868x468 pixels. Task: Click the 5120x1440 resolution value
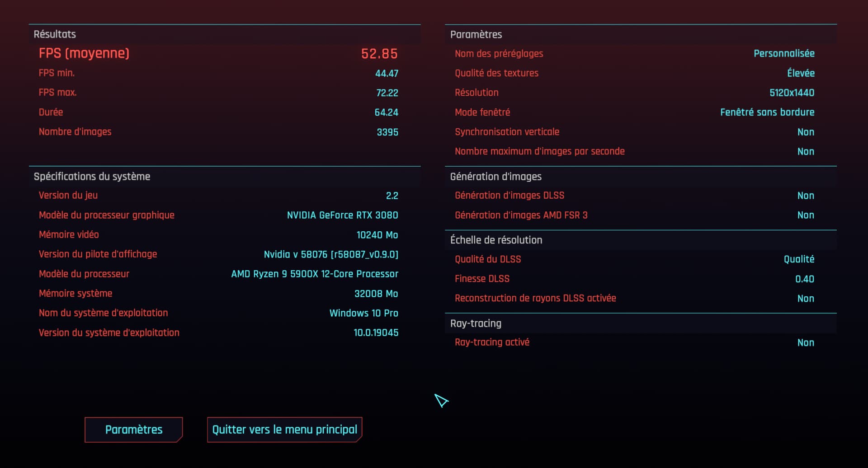(792, 93)
